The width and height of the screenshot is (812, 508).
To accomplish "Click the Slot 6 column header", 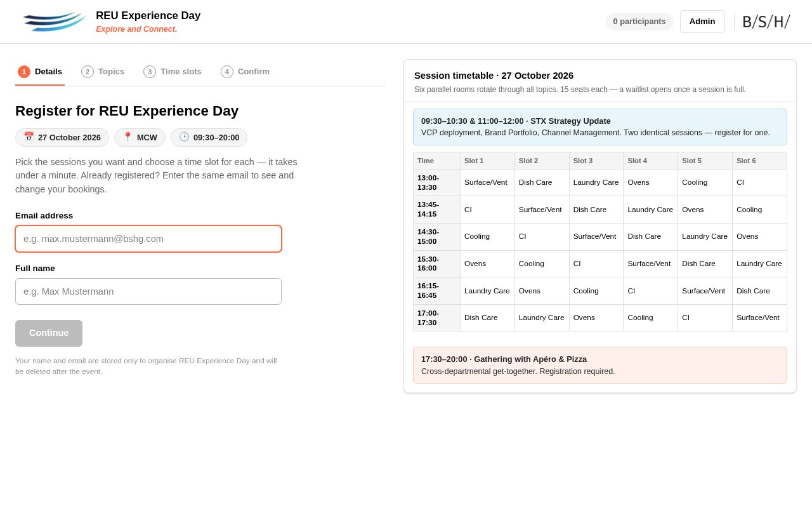I will [x=759, y=161].
